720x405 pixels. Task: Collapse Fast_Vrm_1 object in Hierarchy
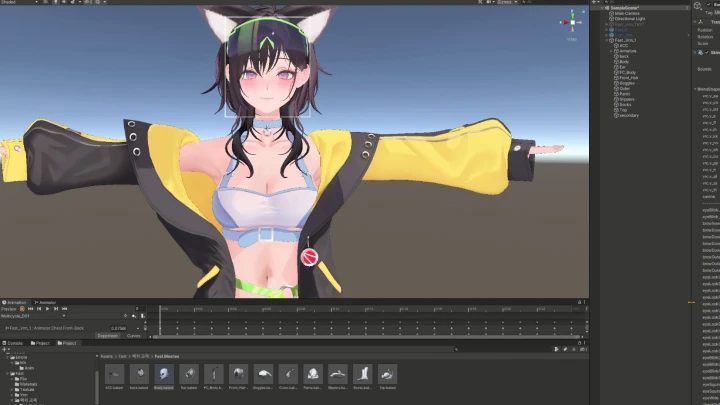click(607, 40)
